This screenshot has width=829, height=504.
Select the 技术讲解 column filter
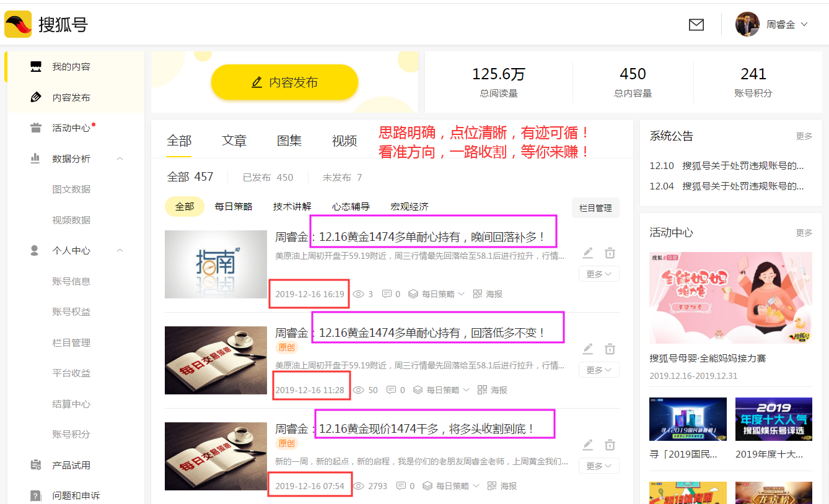pyautogui.click(x=292, y=206)
